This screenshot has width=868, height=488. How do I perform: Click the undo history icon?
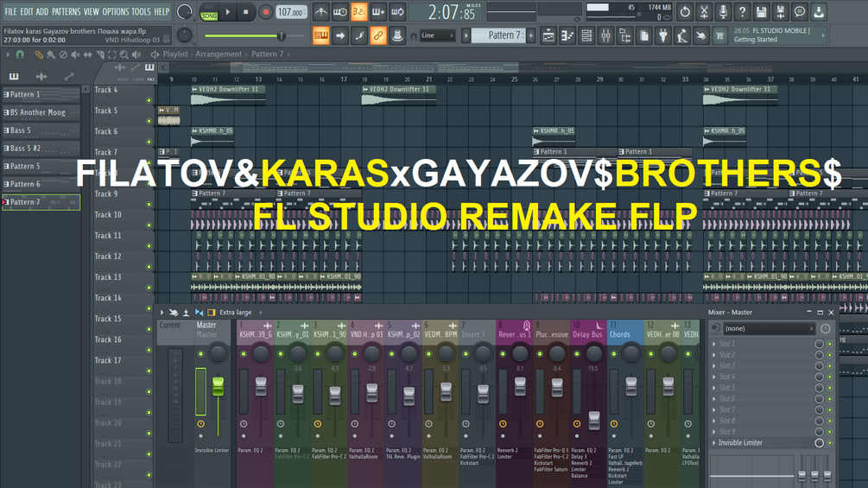pos(685,11)
